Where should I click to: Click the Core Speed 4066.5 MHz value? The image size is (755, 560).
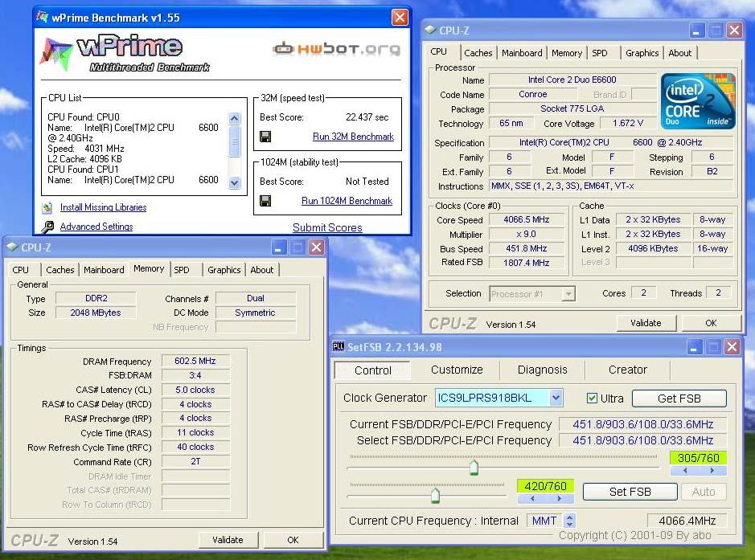(527, 219)
